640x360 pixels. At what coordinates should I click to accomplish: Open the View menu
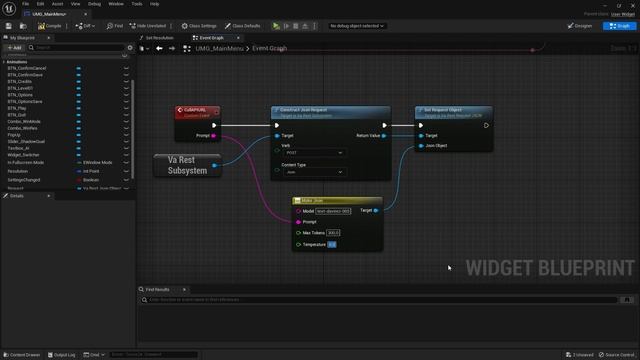[x=76, y=4]
